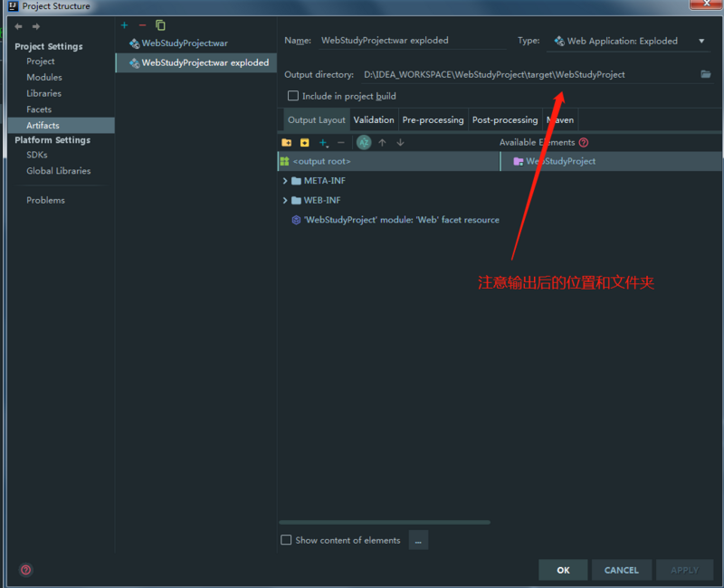724x588 pixels.
Task: Add a new artifact with the plus icon
Action: [122, 25]
